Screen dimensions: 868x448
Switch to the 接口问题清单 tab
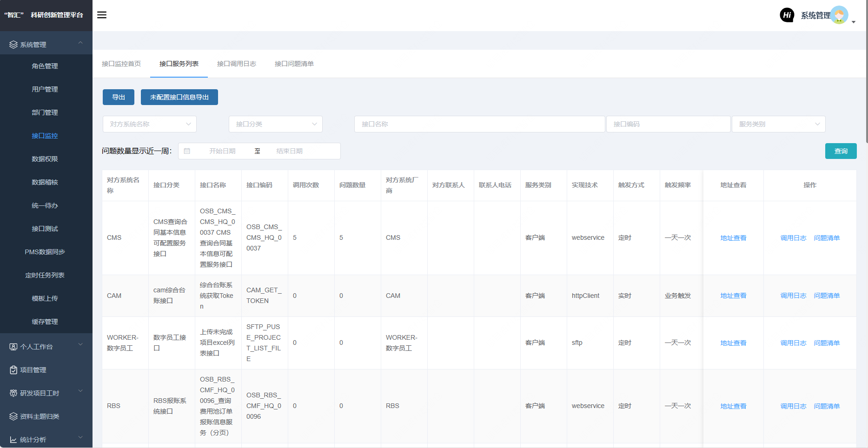tap(294, 64)
